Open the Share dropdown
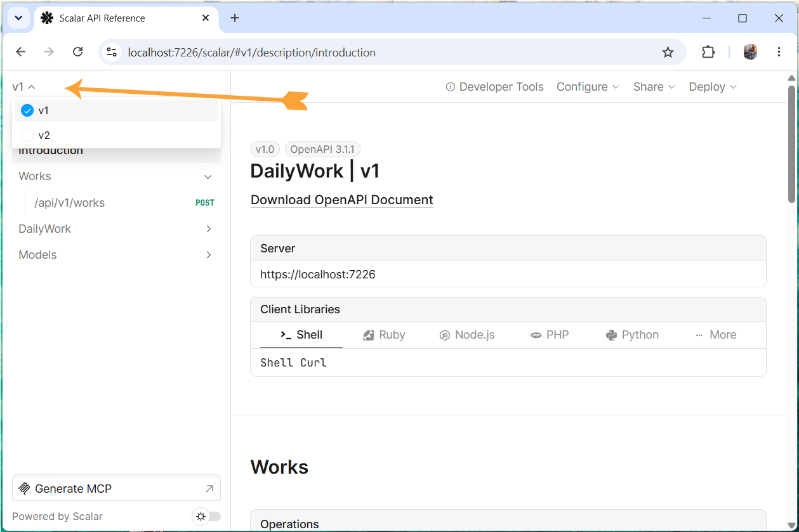The image size is (799, 532). coord(654,87)
